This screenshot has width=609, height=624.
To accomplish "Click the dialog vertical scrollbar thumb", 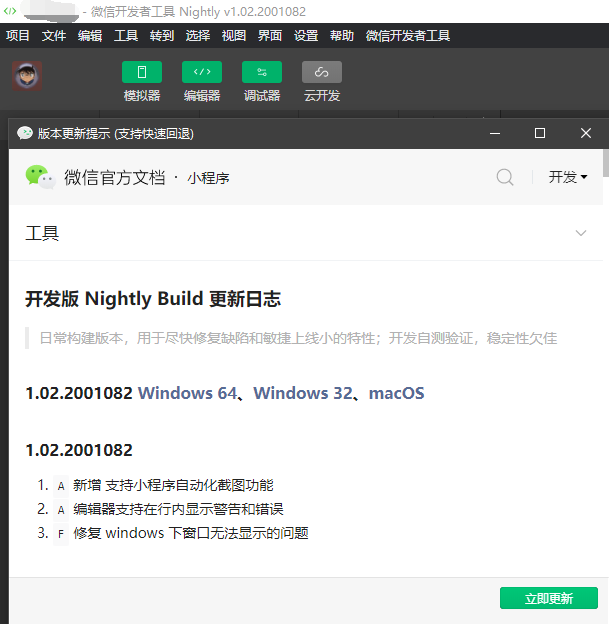I will [x=606, y=163].
